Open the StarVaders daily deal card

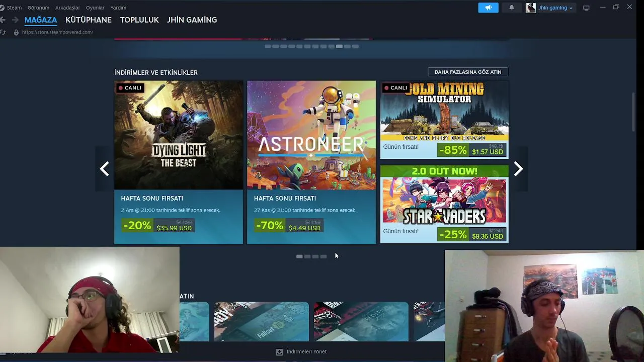(444, 204)
